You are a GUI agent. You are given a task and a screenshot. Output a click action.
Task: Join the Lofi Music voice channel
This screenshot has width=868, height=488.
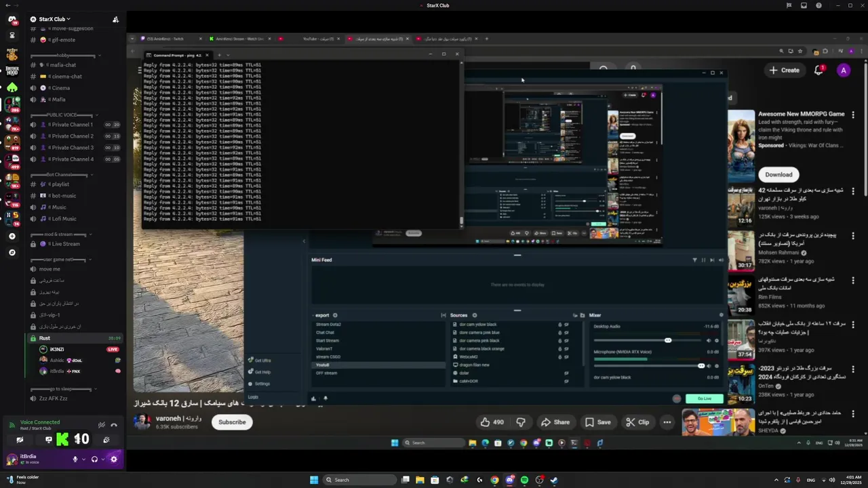click(x=75, y=218)
